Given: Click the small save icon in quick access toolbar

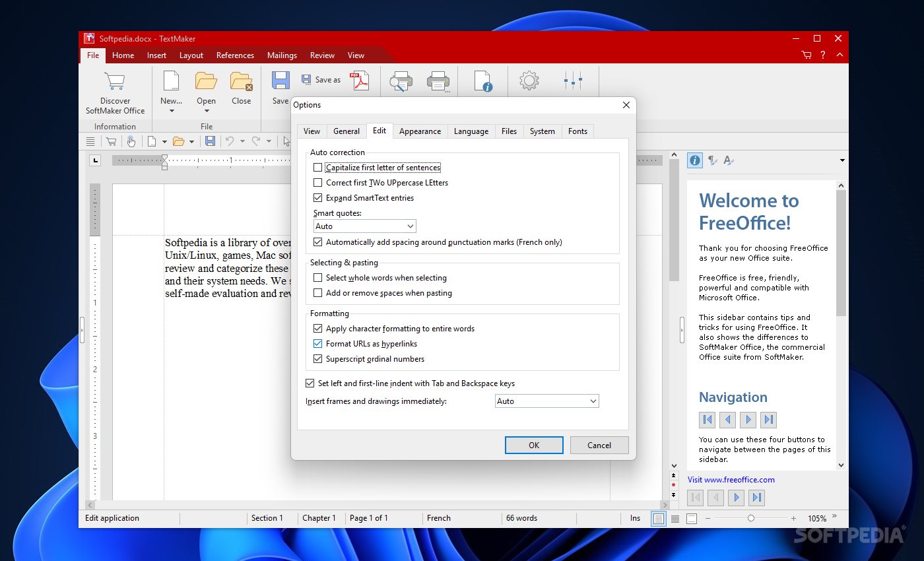Looking at the screenshot, I should [210, 141].
